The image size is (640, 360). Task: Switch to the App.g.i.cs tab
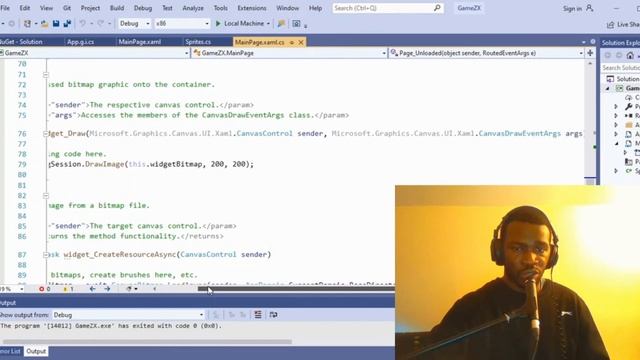80,42
